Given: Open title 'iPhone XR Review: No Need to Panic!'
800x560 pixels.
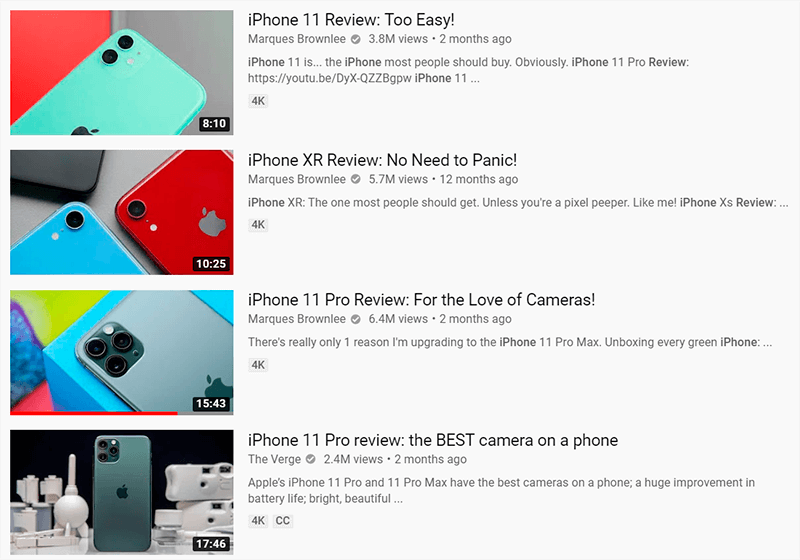Looking at the screenshot, I should 382,160.
